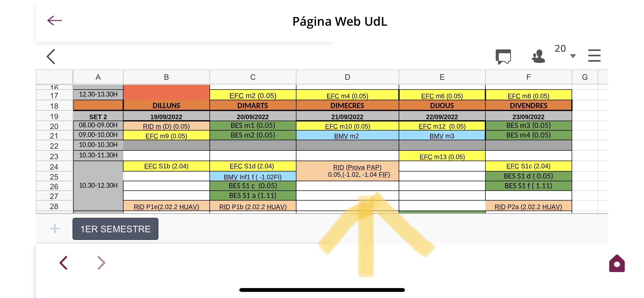This screenshot has width=644, height=298.
Task: Navigate back with bottom left chevron
Action: (x=63, y=263)
